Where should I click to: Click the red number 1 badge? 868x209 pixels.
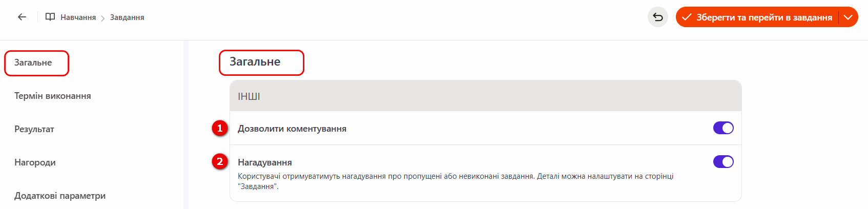pyautogui.click(x=220, y=128)
